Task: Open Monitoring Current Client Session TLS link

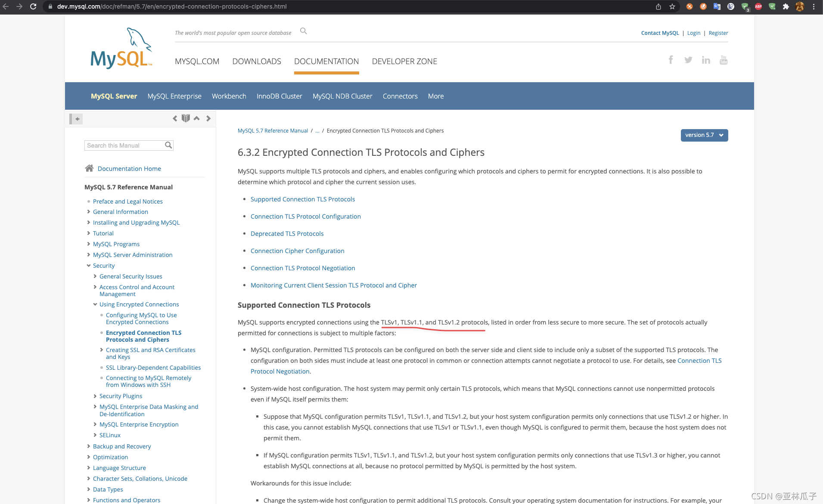Action: click(x=334, y=285)
